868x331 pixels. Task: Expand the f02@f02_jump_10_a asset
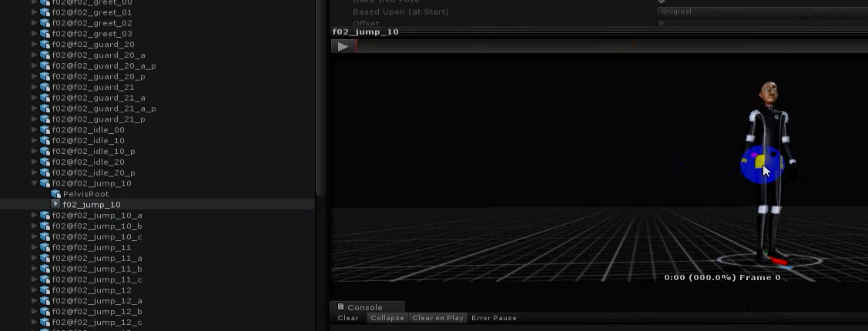click(x=35, y=216)
